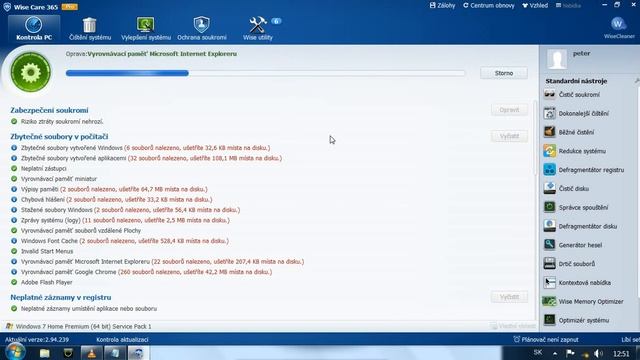
Task: Click the WiseCleaner logo icon
Action: (x=619, y=24)
